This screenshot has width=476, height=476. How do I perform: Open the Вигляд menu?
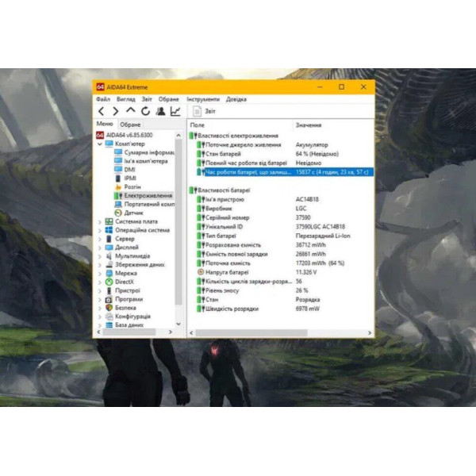click(x=125, y=99)
